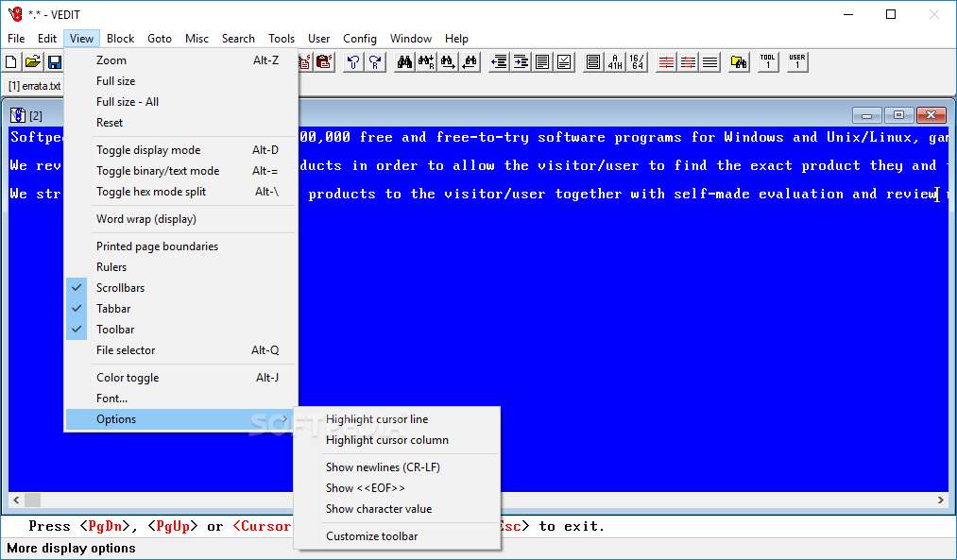
Task: Enable Show newlines (CR-LF)
Action: (398, 467)
